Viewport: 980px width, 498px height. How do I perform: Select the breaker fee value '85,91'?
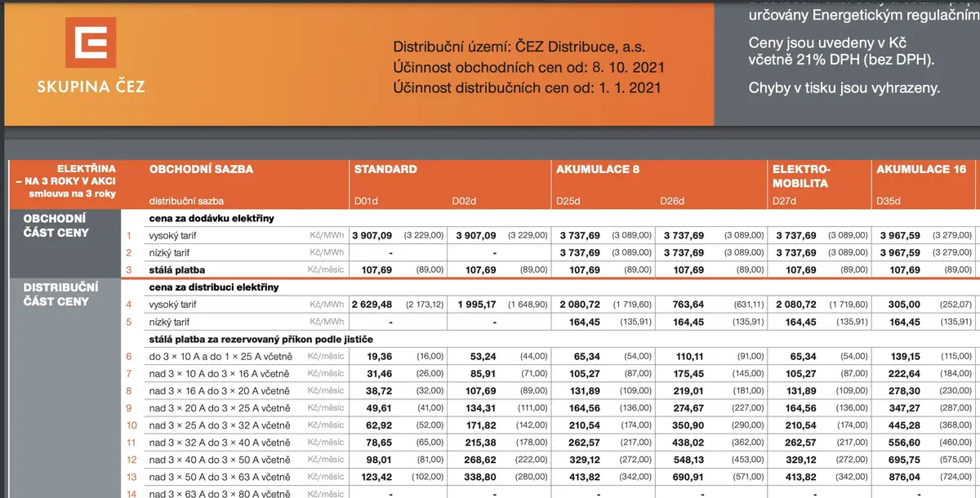point(483,374)
